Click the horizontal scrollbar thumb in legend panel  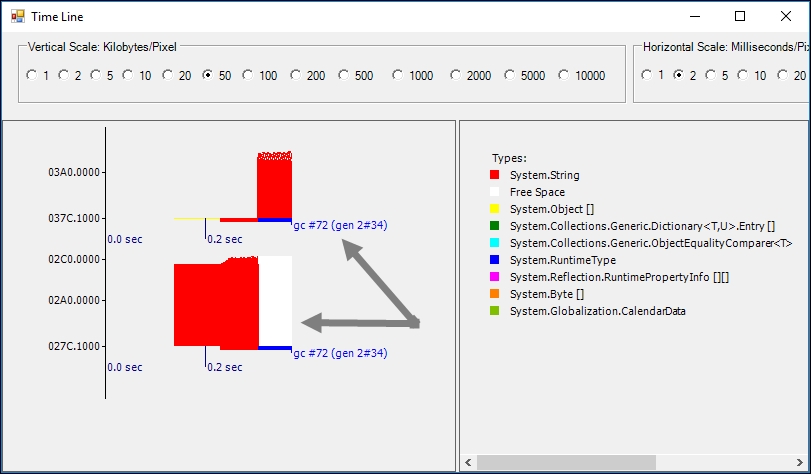click(566, 462)
